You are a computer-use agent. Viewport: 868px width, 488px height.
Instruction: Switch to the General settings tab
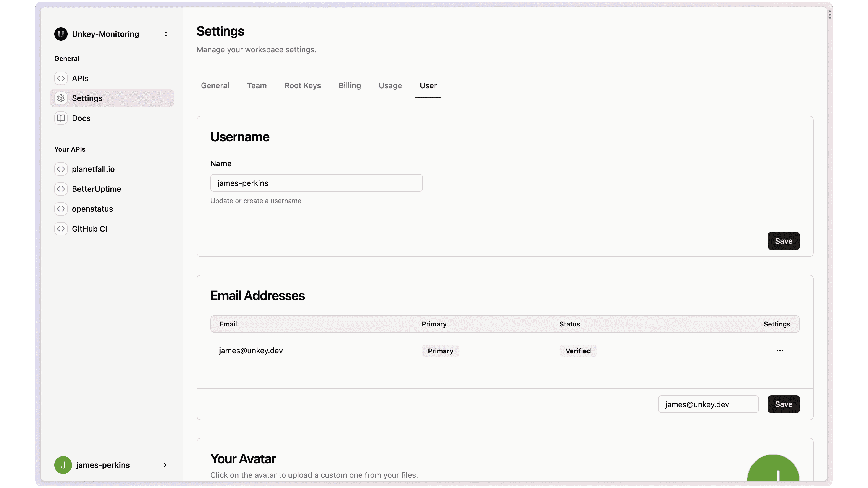tap(215, 85)
